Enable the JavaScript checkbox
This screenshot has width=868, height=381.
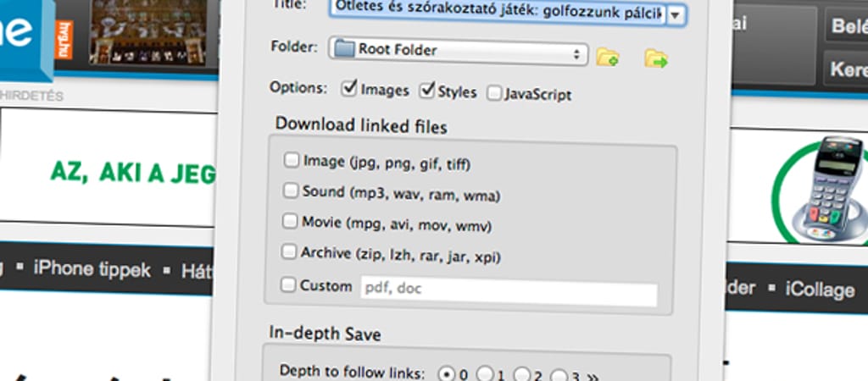coord(494,94)
